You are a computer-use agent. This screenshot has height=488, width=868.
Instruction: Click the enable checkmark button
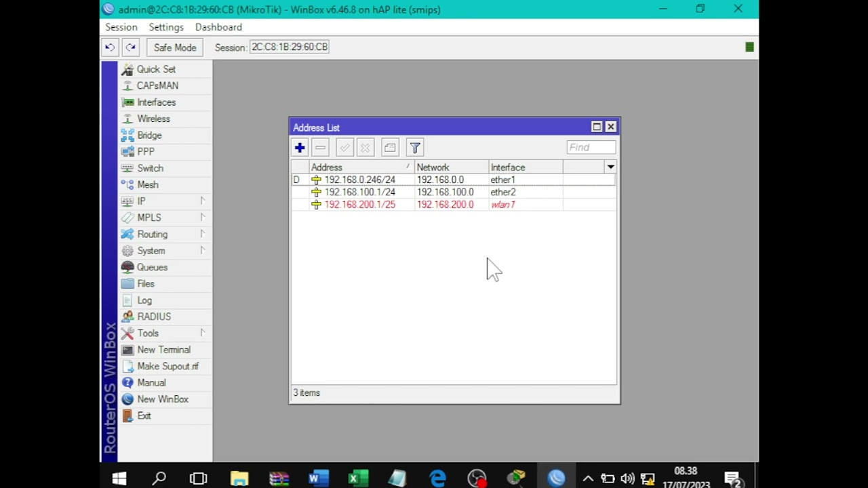(x=344, y=148)
